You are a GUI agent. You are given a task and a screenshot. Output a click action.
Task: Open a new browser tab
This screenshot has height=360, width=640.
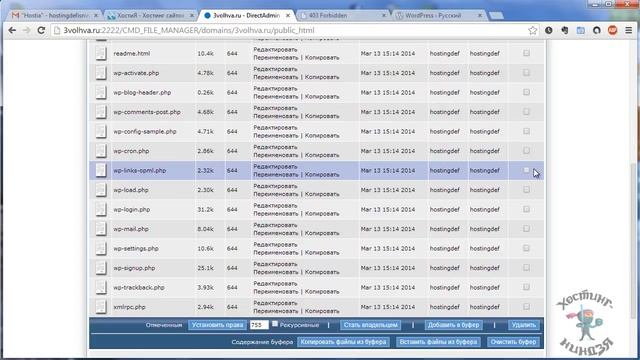[x=496, y=16]
